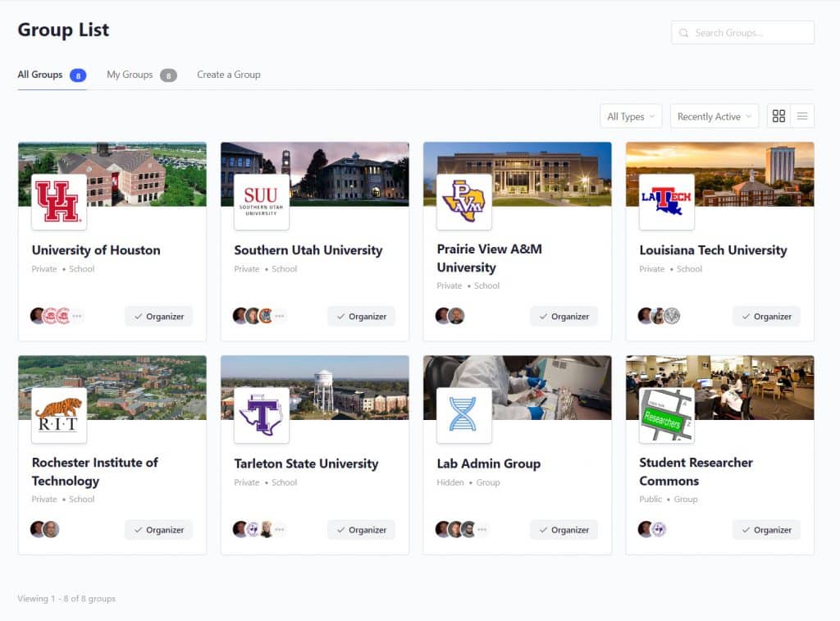Open Rochester Institute of Technology group title
Viewport: 840px width, 621px height.
coord(95,472)
